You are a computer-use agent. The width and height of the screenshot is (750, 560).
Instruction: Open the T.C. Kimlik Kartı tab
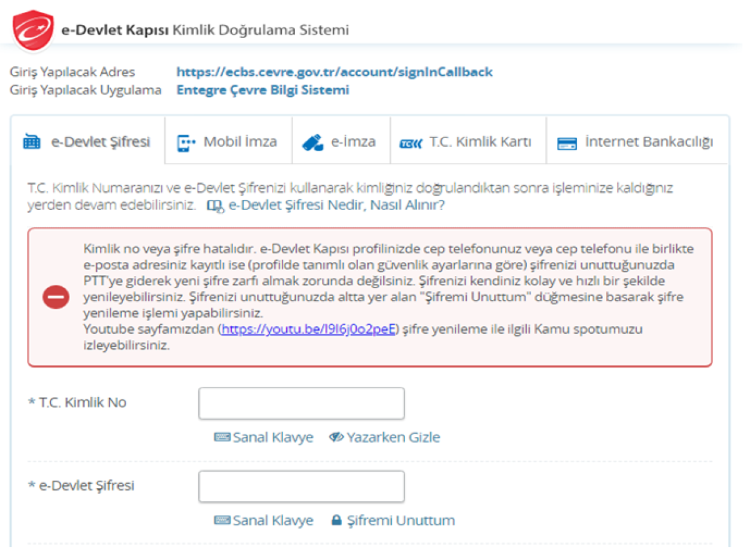click(480, 142)
